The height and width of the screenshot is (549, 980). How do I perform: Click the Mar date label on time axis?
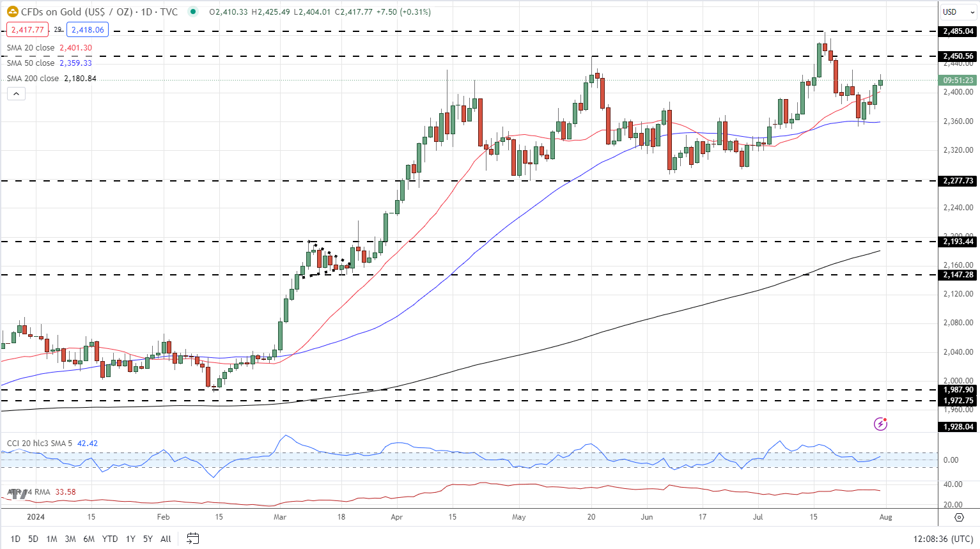tap(280, 517)
